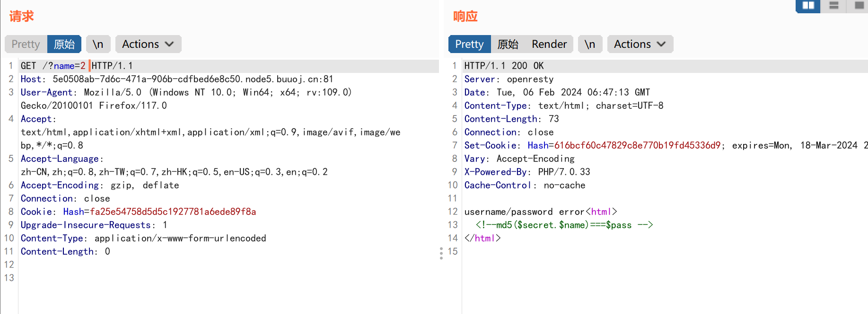Toggle \n display in the request panel
The height and width of the screenshot is (314, 868).
(98, 44)
